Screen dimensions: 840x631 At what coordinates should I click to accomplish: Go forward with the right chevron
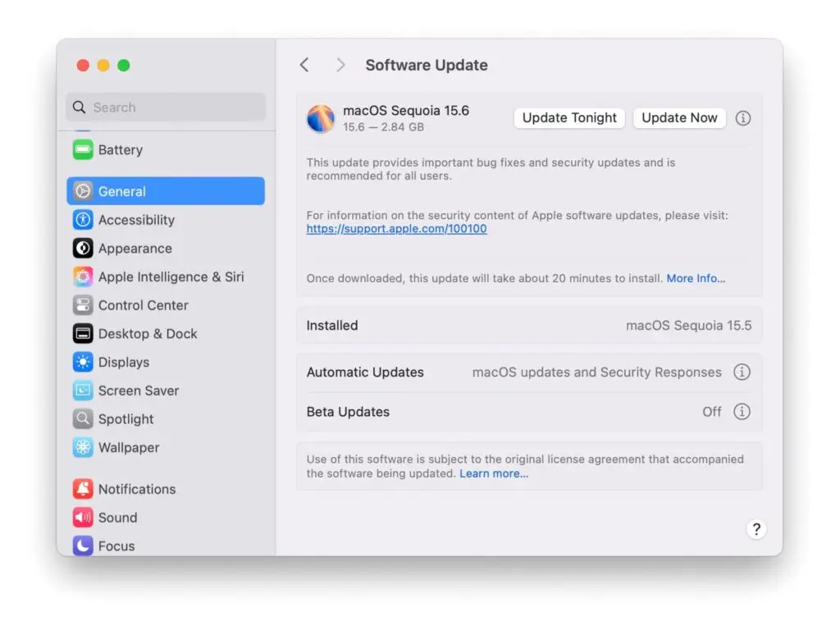[x=340, y=66]
